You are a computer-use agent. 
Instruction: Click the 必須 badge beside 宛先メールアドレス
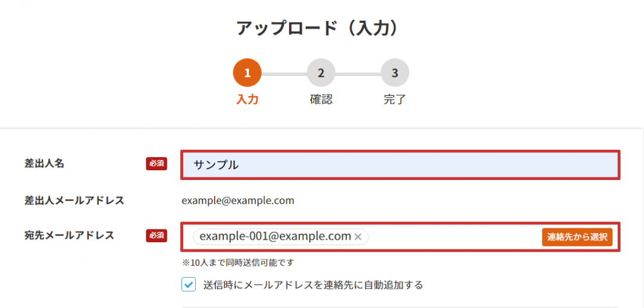156,236
